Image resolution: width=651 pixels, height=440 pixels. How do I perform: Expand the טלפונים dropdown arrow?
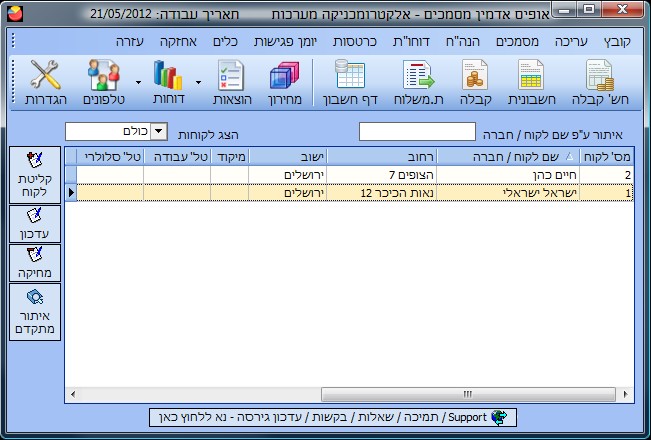(x=137, y=81)
